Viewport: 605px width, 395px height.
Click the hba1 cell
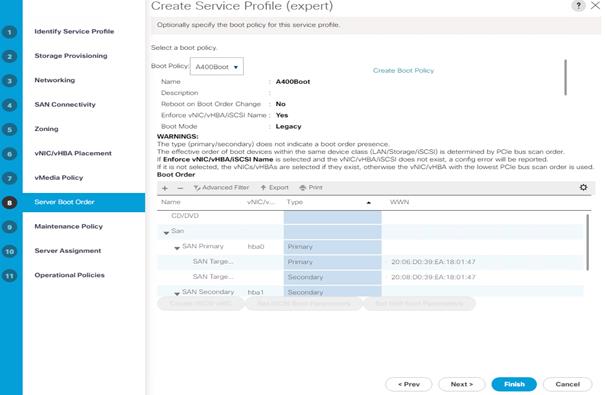[255, 292]
